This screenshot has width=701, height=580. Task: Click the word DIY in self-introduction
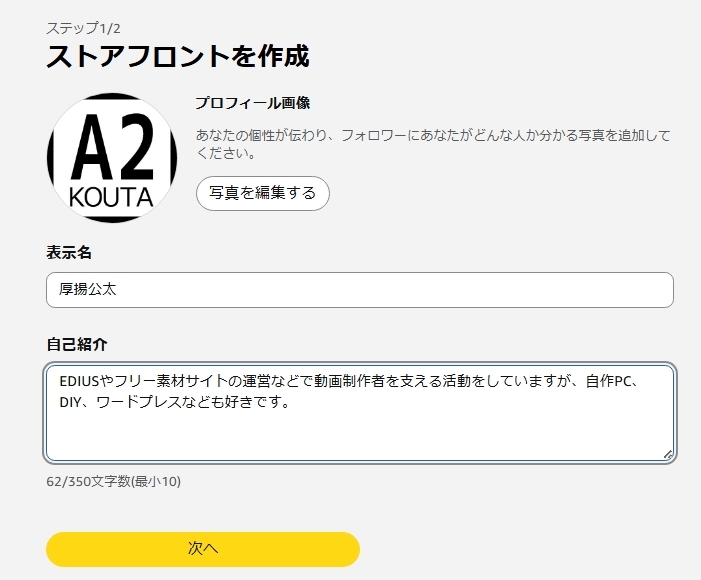pos(70,402)
